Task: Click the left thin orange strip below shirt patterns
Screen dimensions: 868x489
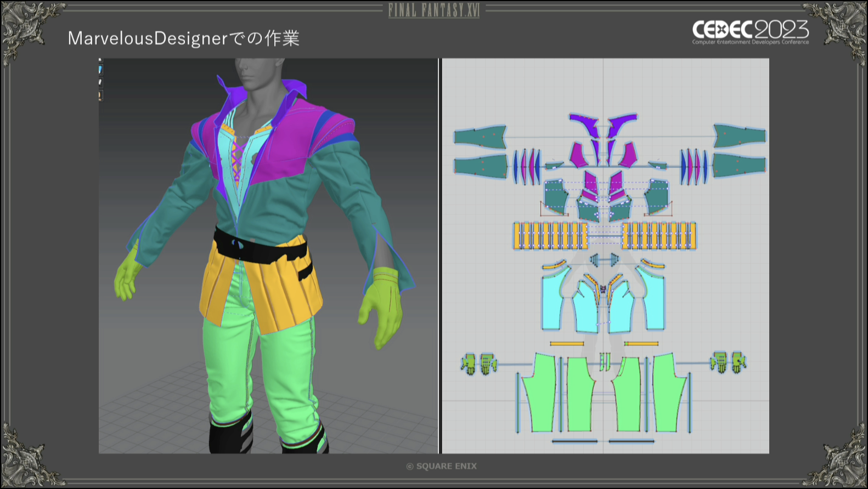Action: [x=567, y=344]
